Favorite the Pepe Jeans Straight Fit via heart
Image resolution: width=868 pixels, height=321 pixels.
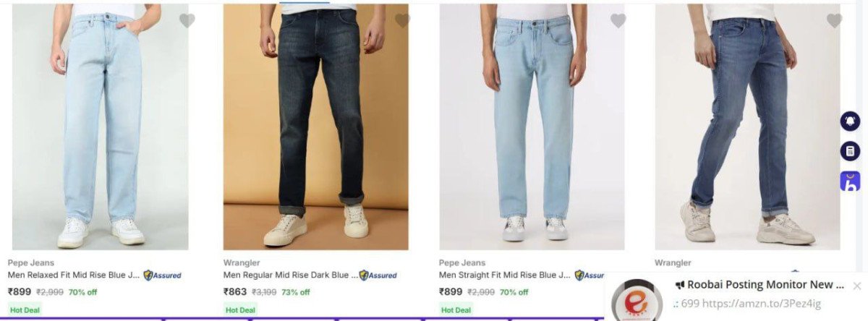(x=618, y=21)
